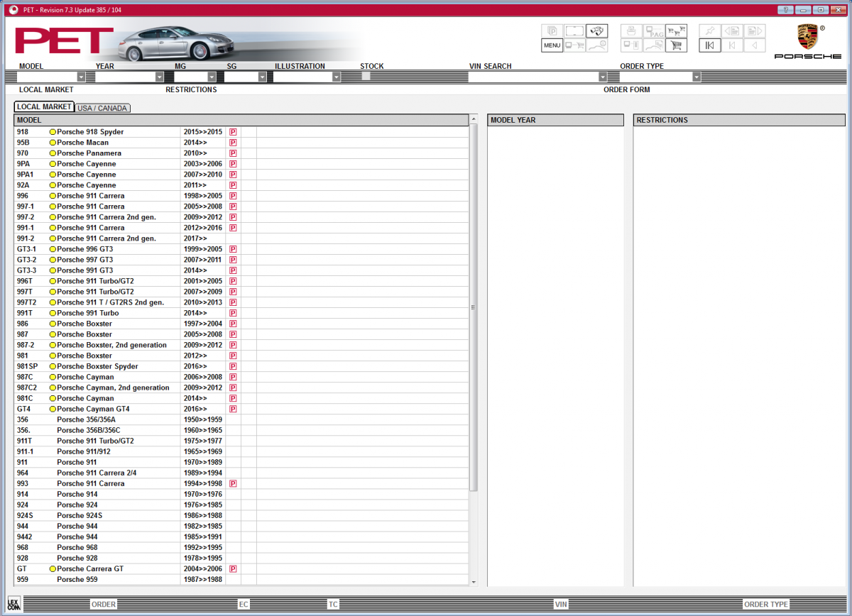Switch to the USA / CANADA tab
The height and width of the screenshot is (616, 852).
click(x=102, y=109)
